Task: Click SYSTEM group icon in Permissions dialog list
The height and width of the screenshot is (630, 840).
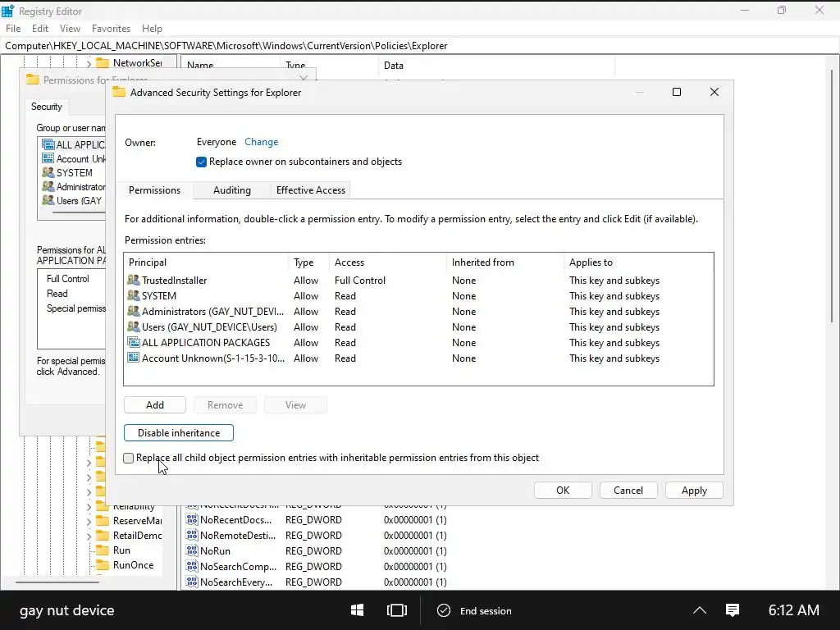Action: pyautogui.click(x=48, y=172)
